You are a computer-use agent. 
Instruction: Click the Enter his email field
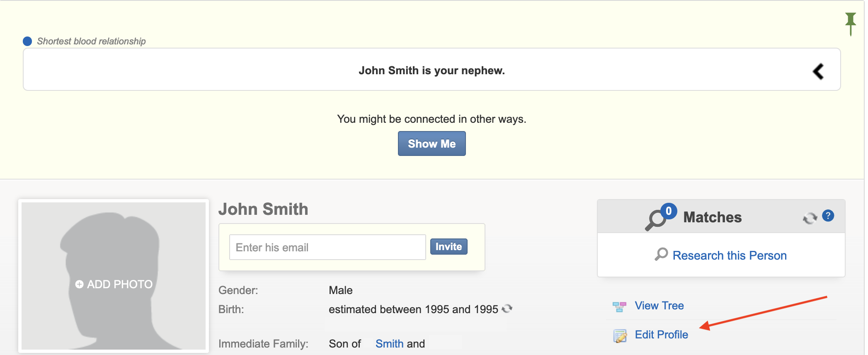(327, 247)
